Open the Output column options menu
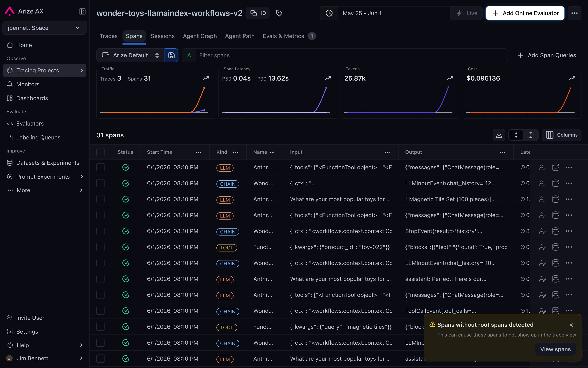Viewport: 588px width, 368px height. click(x=502, y=152)
